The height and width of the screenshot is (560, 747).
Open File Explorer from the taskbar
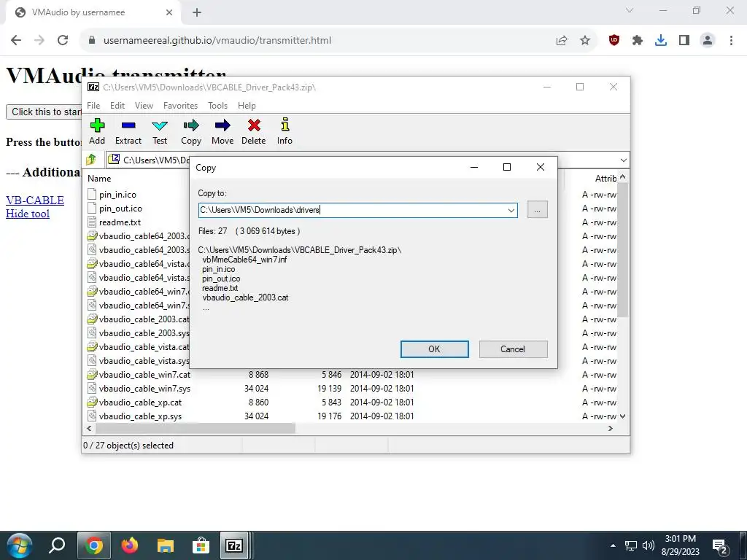pyautogui.click(x=165, y=545)
